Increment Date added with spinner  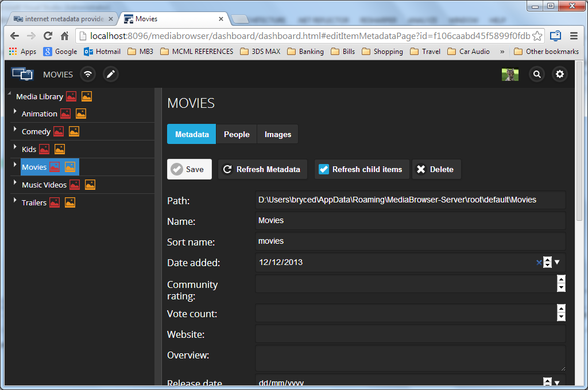[x=547, y=260]
